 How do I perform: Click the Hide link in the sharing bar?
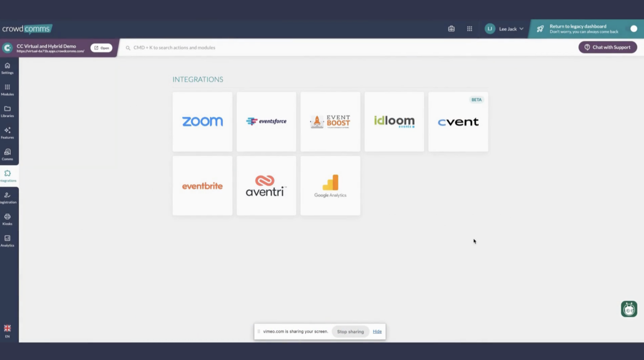click(x=377, y=331)
